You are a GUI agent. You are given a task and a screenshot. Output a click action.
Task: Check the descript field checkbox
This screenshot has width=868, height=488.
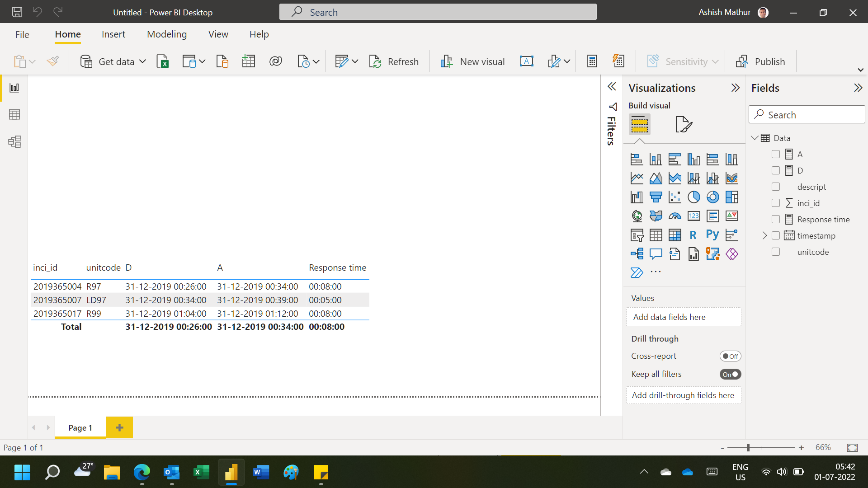tap(776, 187)
